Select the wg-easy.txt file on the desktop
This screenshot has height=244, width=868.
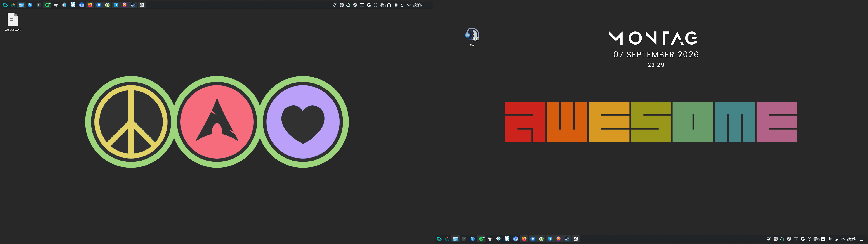(12, 22)
